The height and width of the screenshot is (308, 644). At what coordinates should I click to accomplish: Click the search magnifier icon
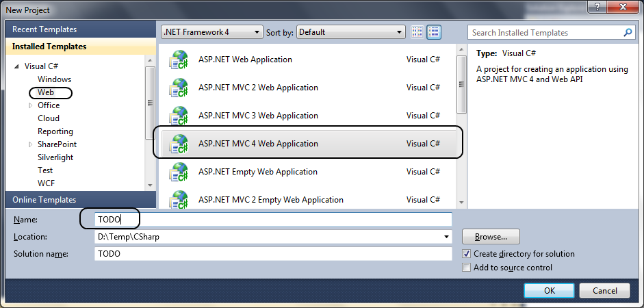click(x=628, y=32)
